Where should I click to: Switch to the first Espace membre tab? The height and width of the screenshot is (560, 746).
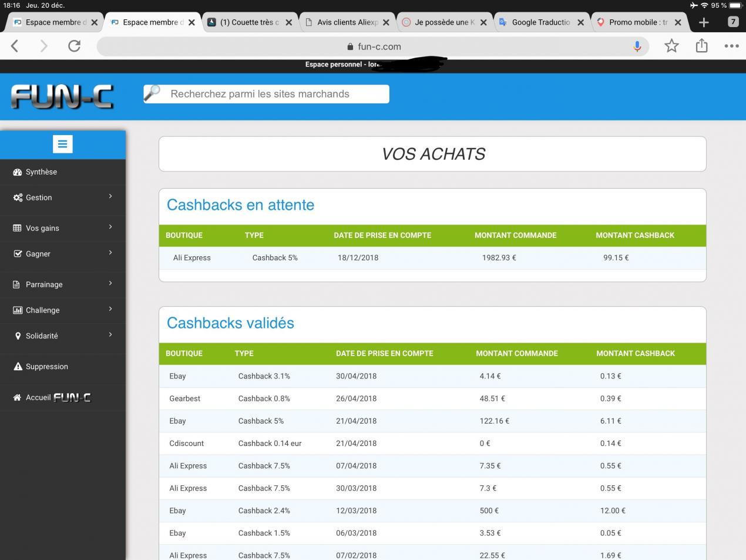point(55,22)
